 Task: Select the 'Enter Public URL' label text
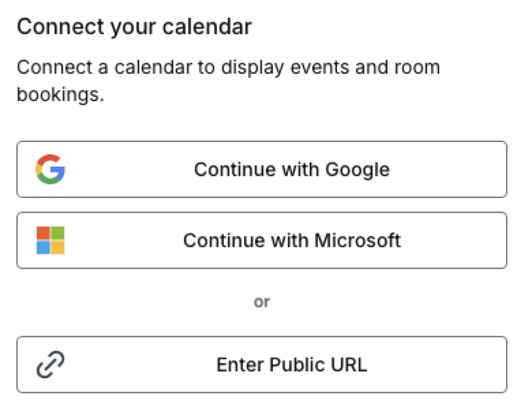(x=292, y=365)
